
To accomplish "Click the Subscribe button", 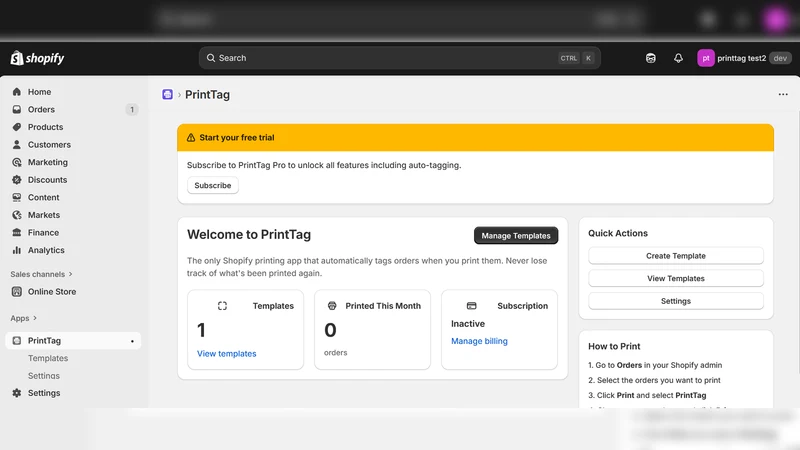I will coord(213,185).
